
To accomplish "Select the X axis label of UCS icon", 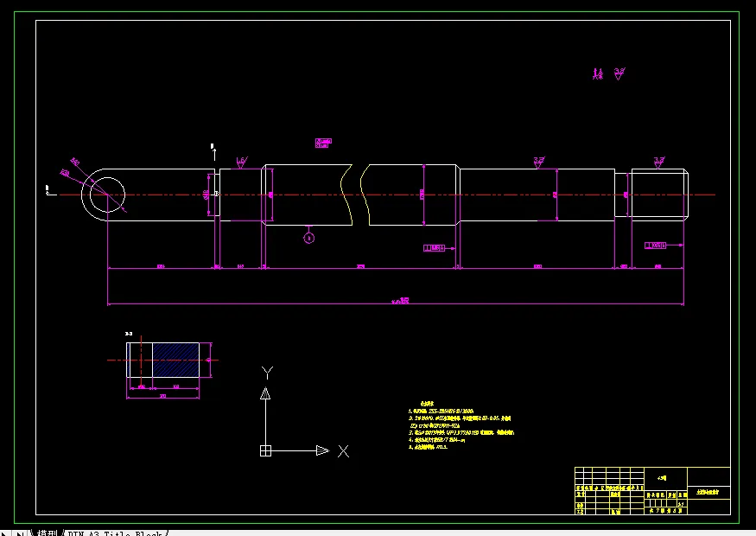I will (343, 451).
